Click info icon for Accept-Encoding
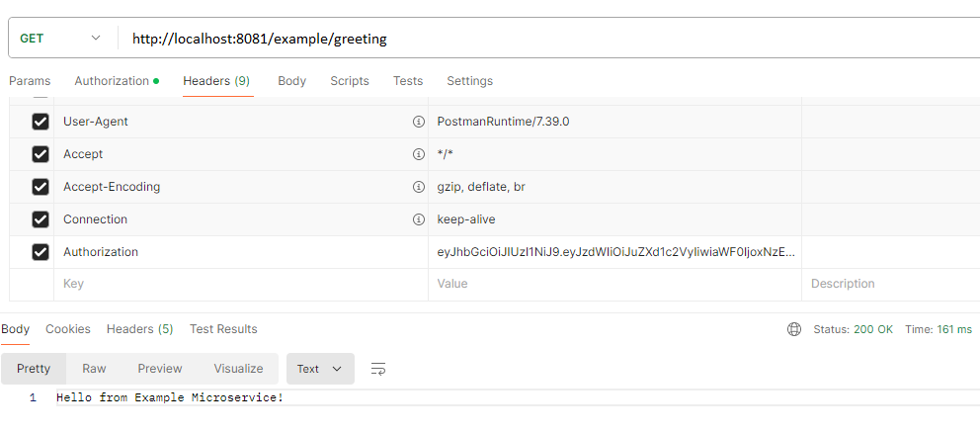 pyautogui.click(x=418, y=187)
